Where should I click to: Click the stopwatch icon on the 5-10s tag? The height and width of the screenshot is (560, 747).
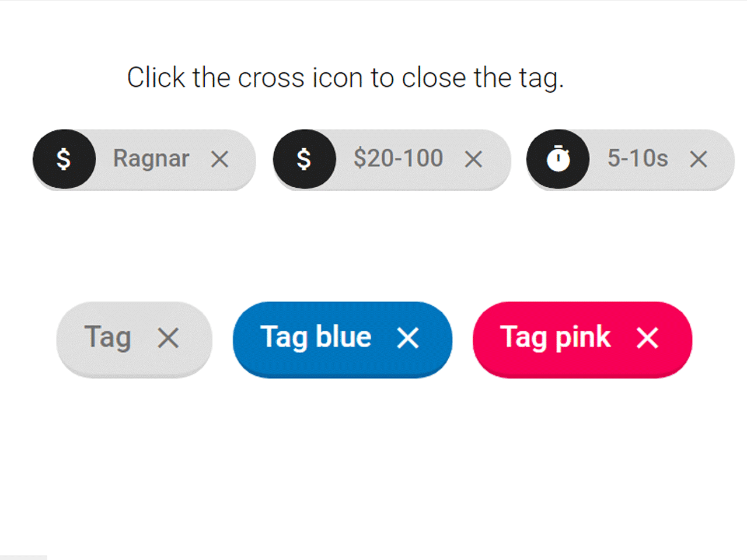pos(558,159)
